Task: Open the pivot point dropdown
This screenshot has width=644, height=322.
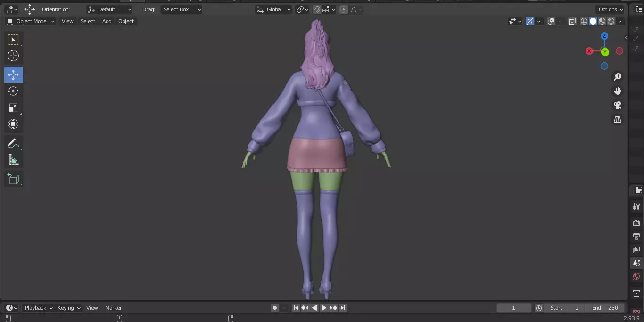Action: [x=302, y=9]
